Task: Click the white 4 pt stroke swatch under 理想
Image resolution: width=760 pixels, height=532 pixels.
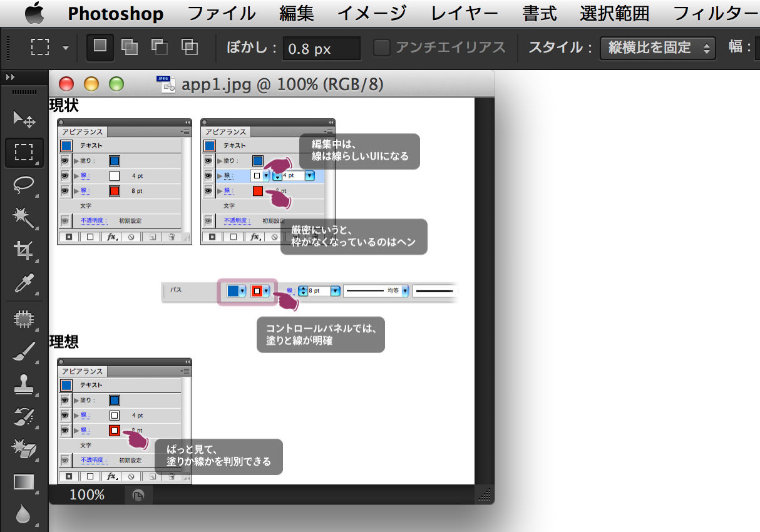Action: [115, 416]
